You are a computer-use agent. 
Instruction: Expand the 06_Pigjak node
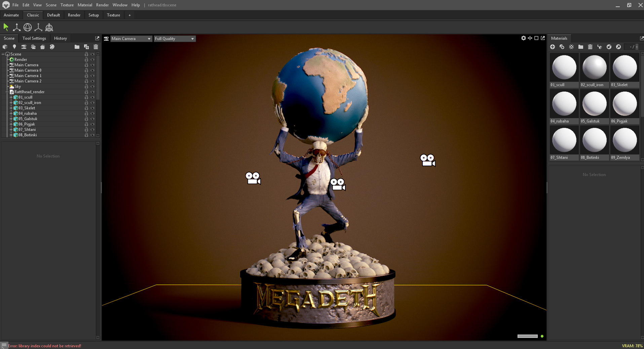coord(11,124)
